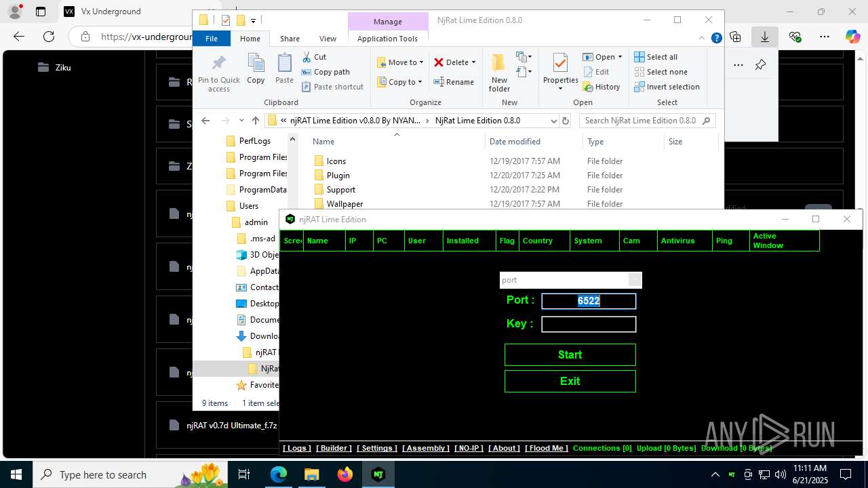
Task: Show hidden system tray icons
Action: point(715,474)
